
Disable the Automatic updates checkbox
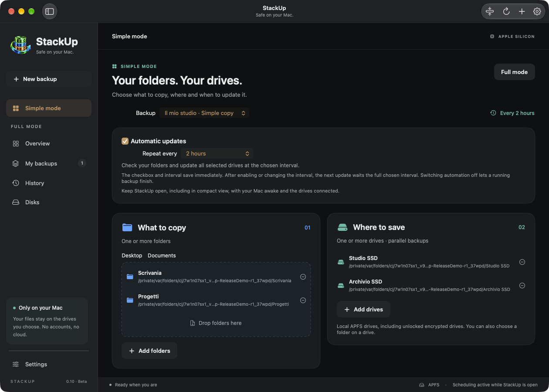click(x=125, y=141)
